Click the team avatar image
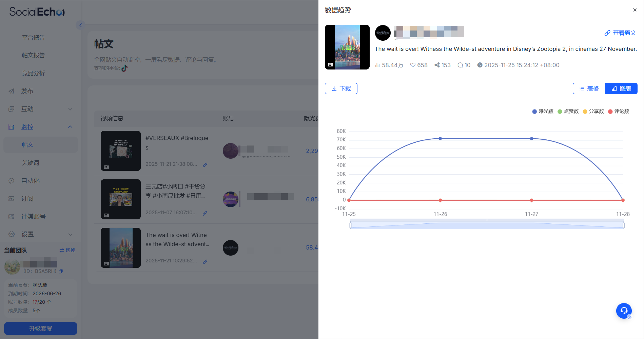The width and height of the screenshot is (644, 339). 12,266
